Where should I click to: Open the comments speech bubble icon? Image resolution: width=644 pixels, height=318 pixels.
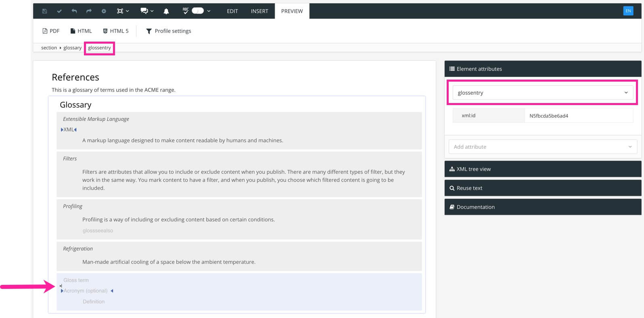click(x=144, y=11)
